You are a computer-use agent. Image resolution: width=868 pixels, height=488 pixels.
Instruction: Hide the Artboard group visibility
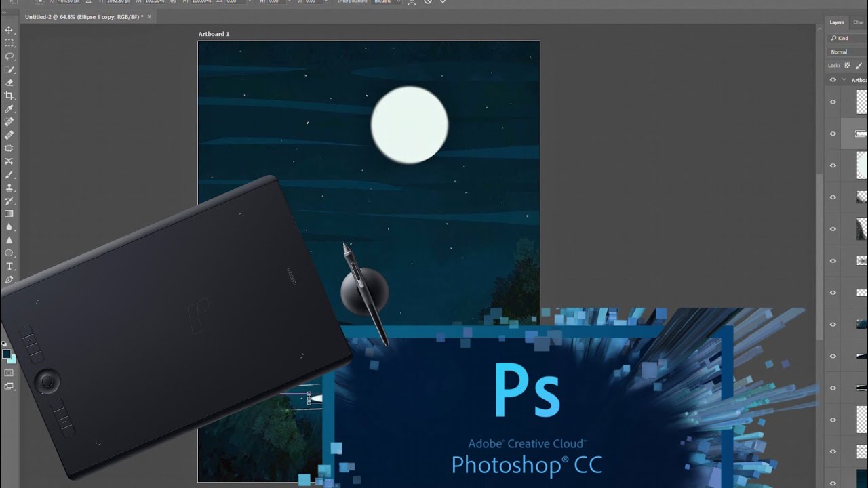pos(833,80)
